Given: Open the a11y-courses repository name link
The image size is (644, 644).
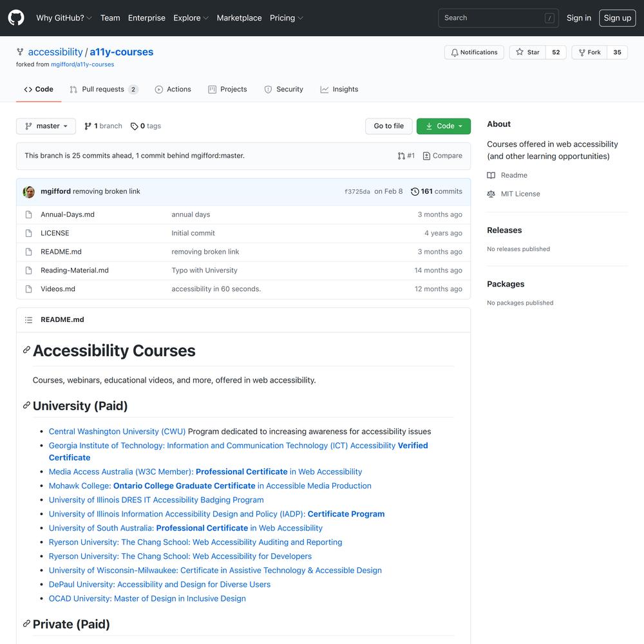Looking at the screenshot, I should (x=122, y=52).
